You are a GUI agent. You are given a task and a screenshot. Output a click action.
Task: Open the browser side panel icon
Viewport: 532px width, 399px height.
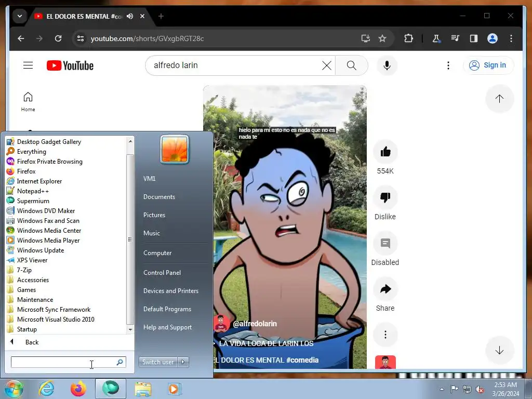click(x=474, y=38)
